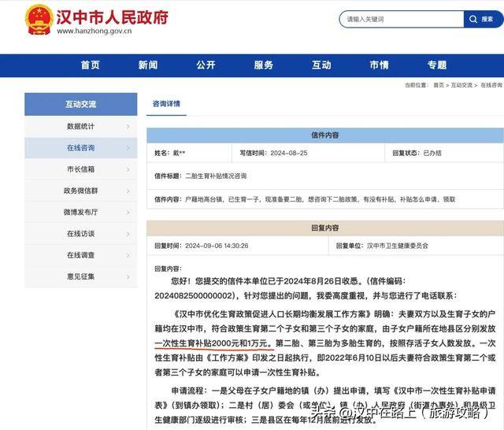Open 在线咨询 in the sidebar
The image size is (504, 430).
(80, 148)
